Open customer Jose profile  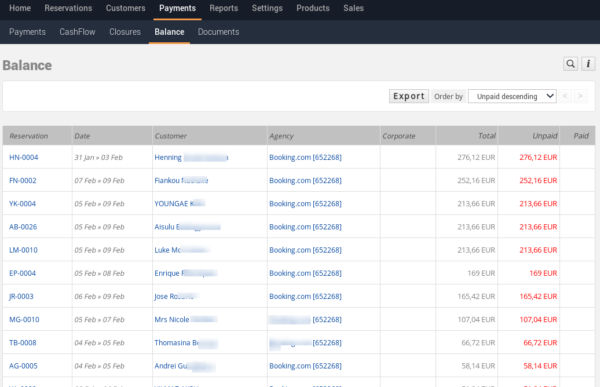click(177, 296)
